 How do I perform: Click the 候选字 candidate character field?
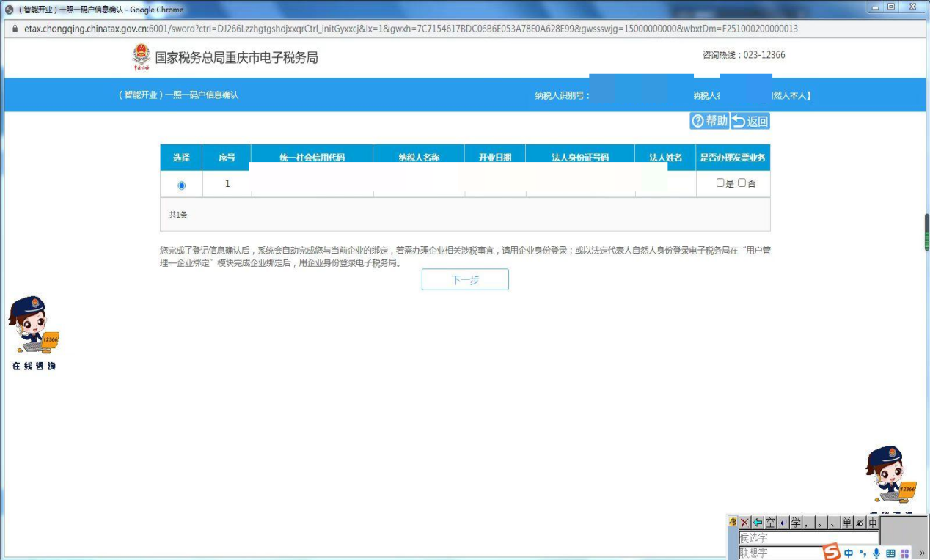[808, 537]
